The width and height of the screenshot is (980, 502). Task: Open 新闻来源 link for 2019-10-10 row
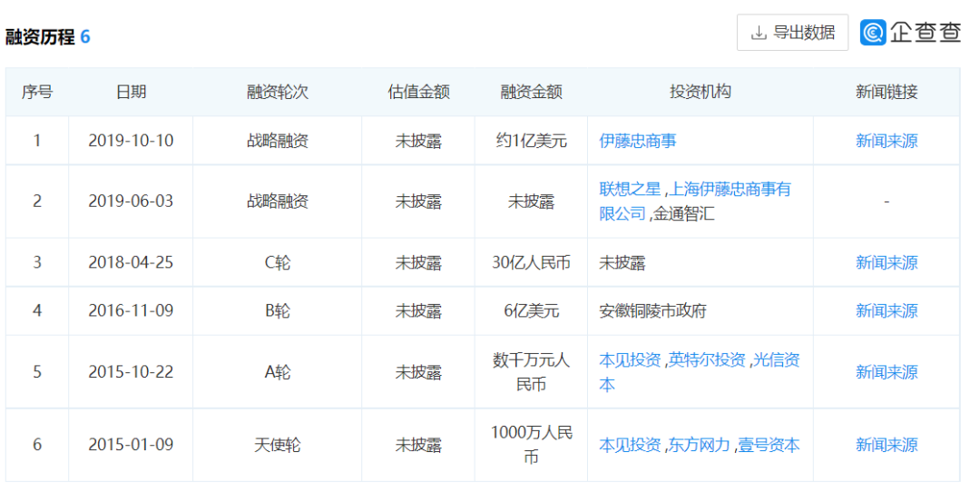click(x=887, y=141)
